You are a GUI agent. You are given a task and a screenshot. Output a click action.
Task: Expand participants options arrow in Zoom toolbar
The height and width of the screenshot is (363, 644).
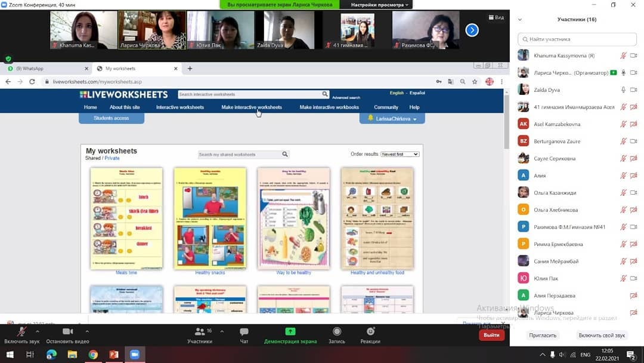[x=222, y=331]
